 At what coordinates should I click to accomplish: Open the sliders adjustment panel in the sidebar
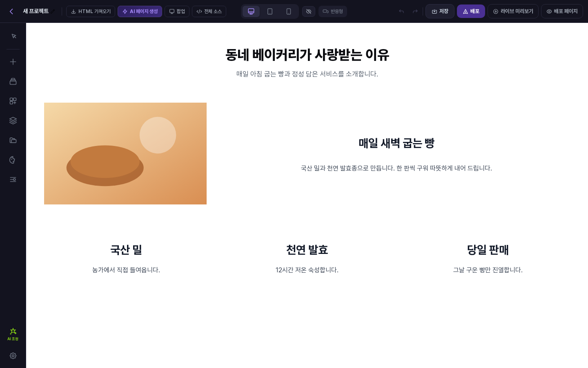click(x=13, y=180)
